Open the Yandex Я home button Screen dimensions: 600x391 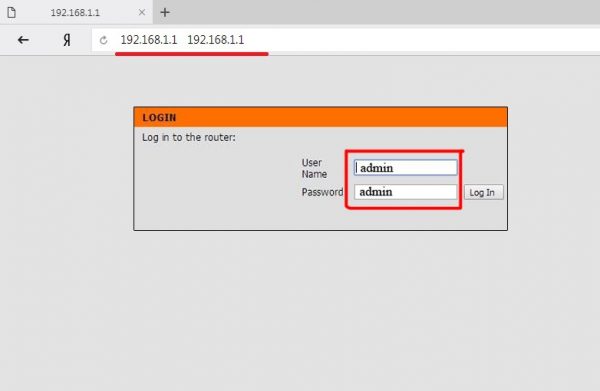tap(67, 40)
